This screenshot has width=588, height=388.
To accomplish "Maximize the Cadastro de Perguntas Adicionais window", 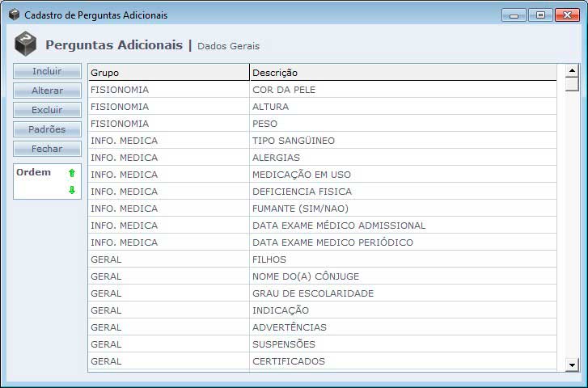I will (540, 15).
